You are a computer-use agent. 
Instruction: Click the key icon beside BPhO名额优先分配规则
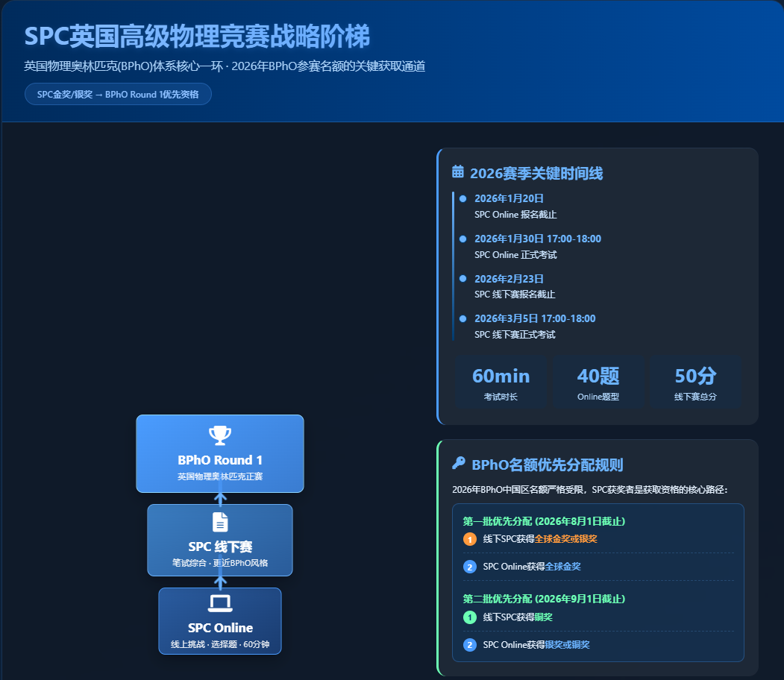[459, 464]
